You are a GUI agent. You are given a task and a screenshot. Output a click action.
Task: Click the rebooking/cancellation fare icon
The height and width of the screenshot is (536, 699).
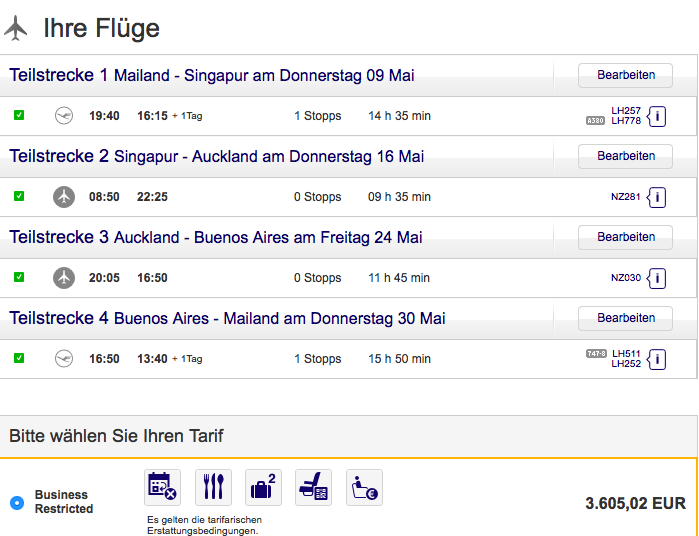[x=162, y=487]
